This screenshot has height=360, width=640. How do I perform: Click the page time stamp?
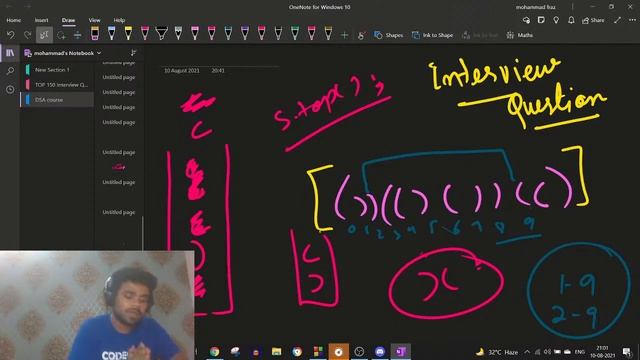click(x=218, y=71)
